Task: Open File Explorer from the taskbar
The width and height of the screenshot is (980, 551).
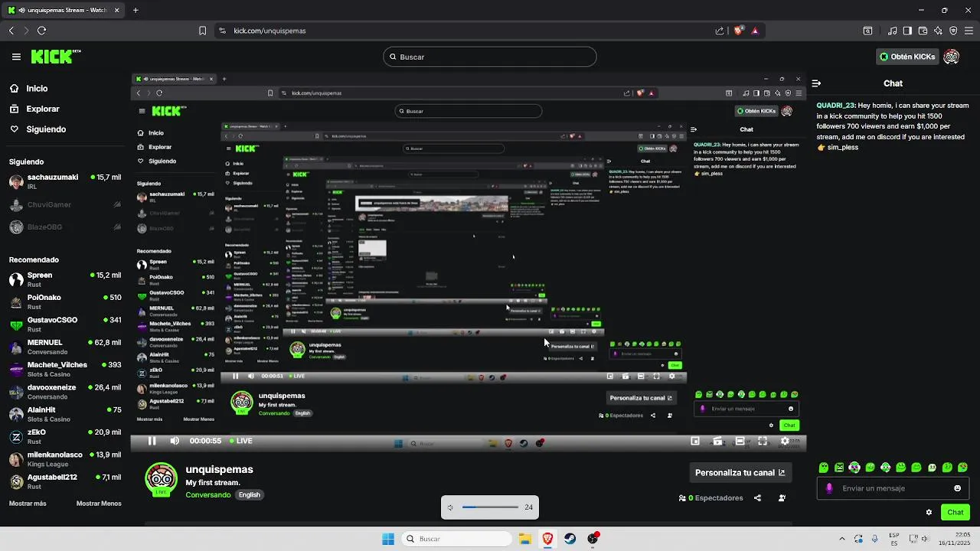Action: click(525, 539)
